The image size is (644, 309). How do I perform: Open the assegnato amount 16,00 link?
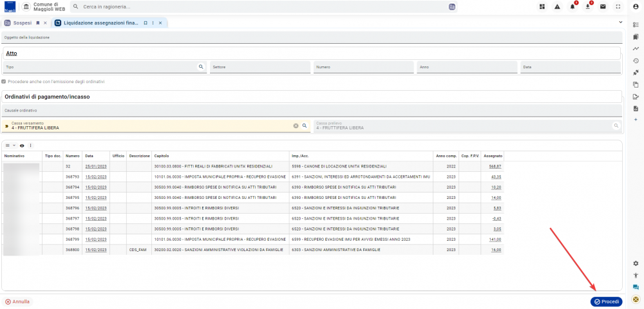coord(496,250)
